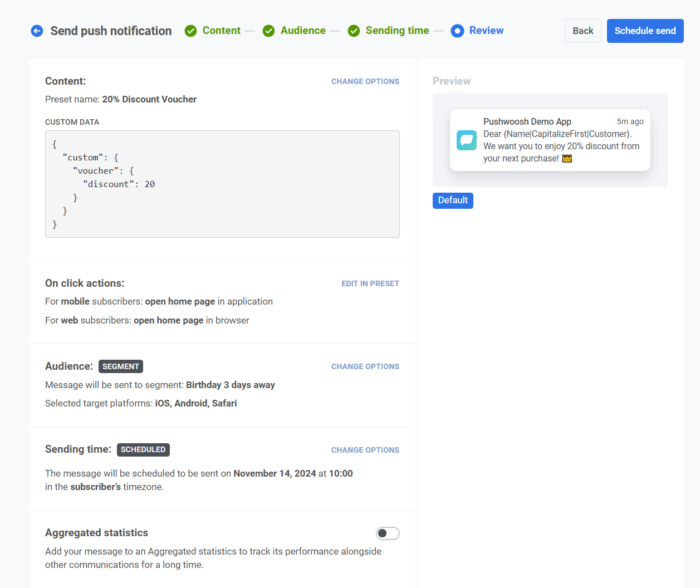Click the blue back arrow icon
Screen dimensions: 700x588
[x=37, y=31]
